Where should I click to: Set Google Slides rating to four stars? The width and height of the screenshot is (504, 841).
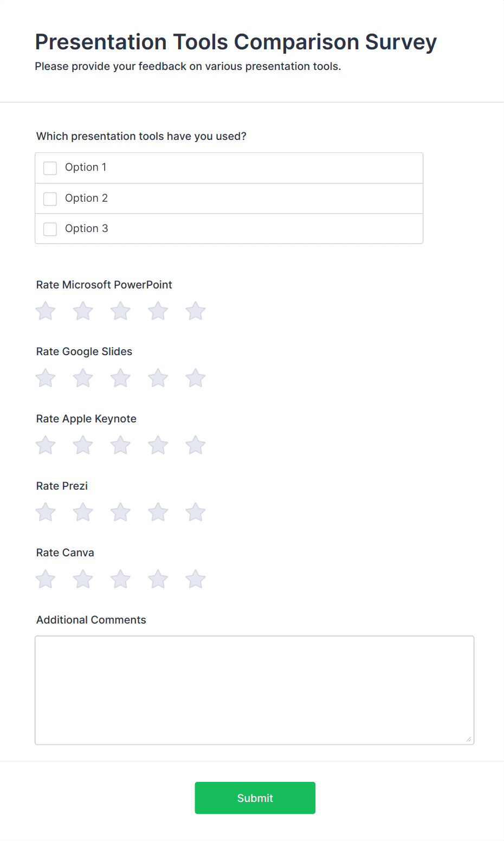tap(158, 378)
